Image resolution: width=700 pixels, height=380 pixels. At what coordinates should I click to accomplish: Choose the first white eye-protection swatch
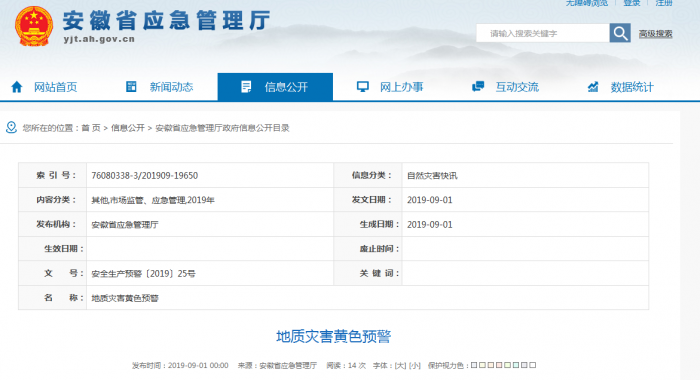474,365
